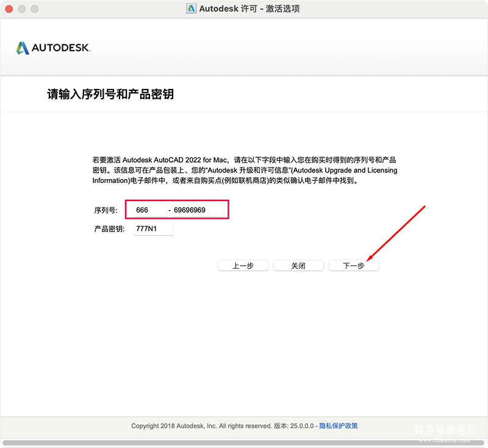This screenshot has height=448, width=488.
Task: Click the 关闭 (Close) button
Action: point(298,266)
